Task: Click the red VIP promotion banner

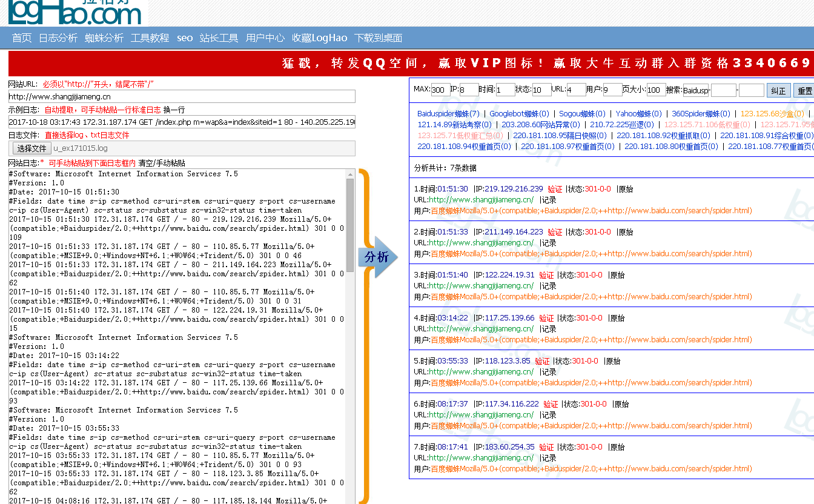Action: pos(411,64)
